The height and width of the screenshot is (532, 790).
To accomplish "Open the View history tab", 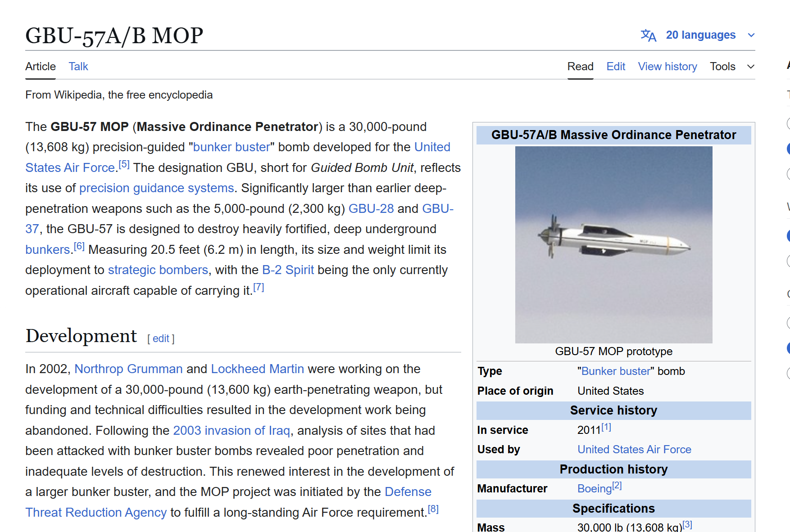I will coord(667,67).
